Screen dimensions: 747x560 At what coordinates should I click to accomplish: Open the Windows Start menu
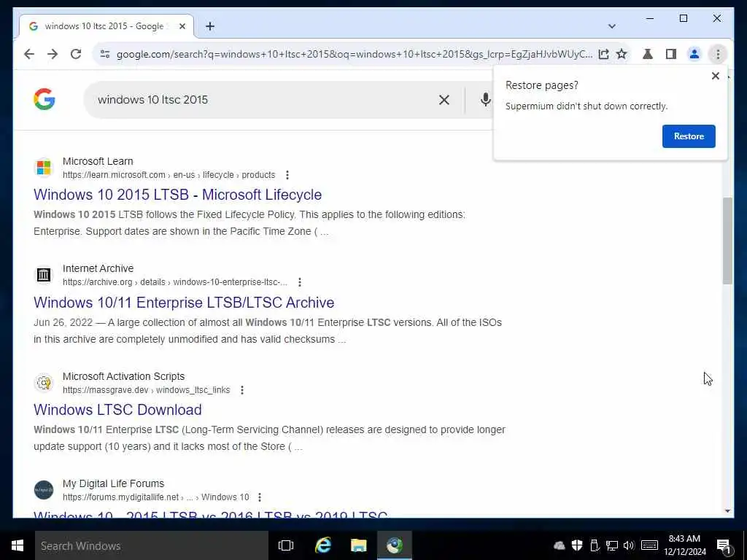[18, 545]
